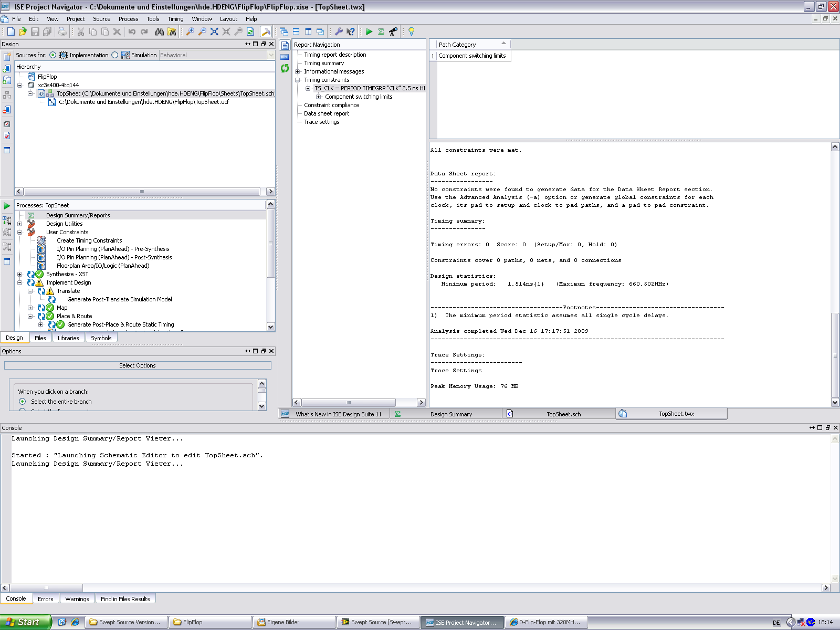This screenshot has width=840, height=630.
Task: Expand the Synthesize - XST node
Action: [20, 274]
